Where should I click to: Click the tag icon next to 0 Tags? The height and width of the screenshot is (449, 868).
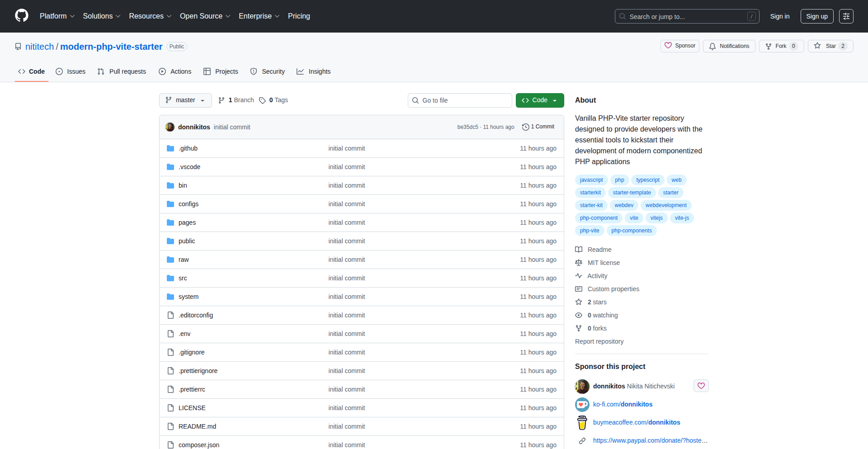[x=262, y=100]
